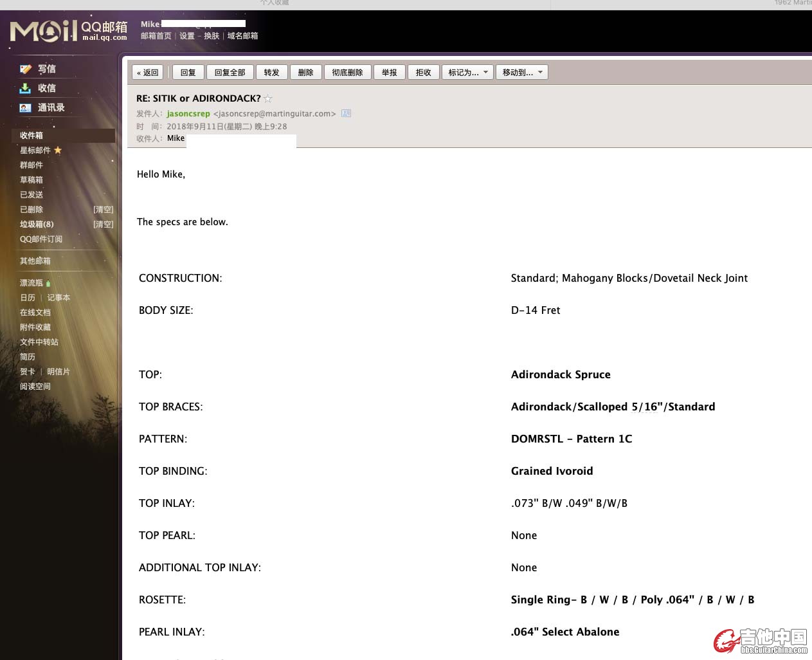Click the 彻底删除 permanent delete button

(x=347, y=73)
